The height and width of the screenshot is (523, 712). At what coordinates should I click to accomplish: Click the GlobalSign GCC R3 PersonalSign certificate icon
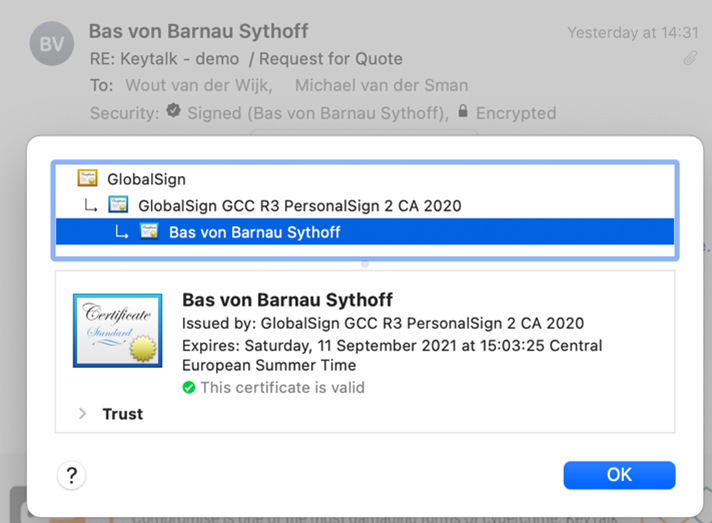point(118,205)
